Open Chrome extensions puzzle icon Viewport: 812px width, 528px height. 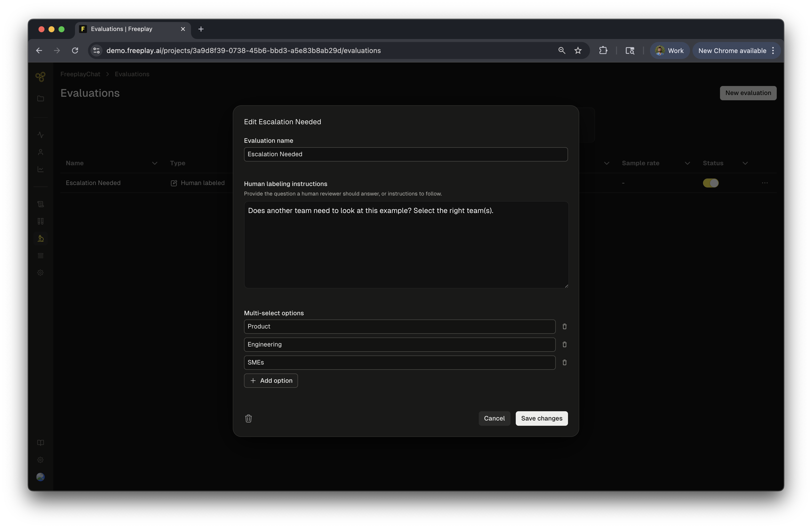point(603,51)
